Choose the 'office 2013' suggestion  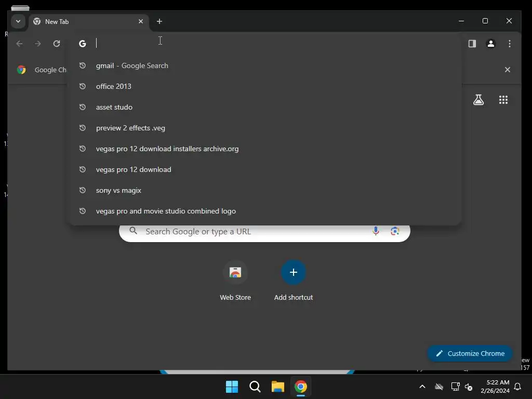tap(264, 86)
